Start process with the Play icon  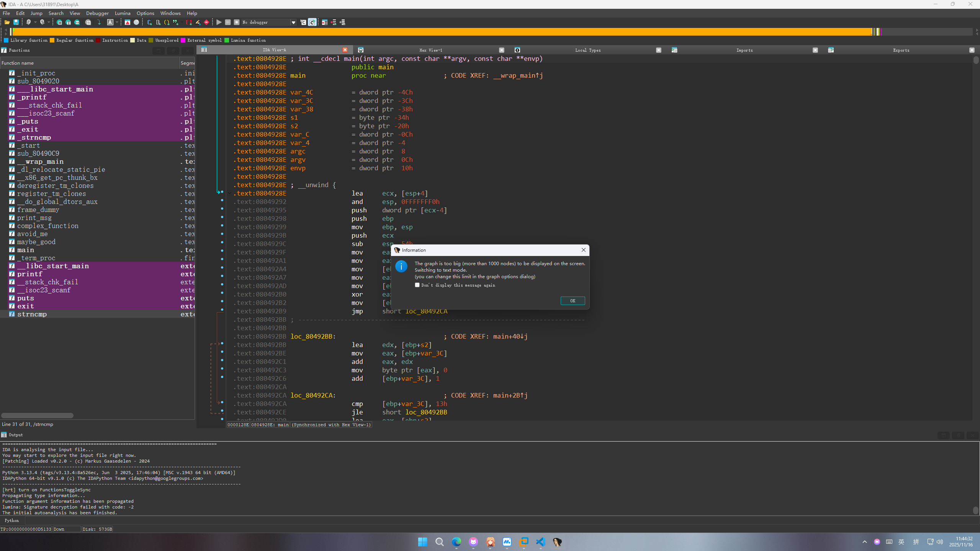click(219, 22)
